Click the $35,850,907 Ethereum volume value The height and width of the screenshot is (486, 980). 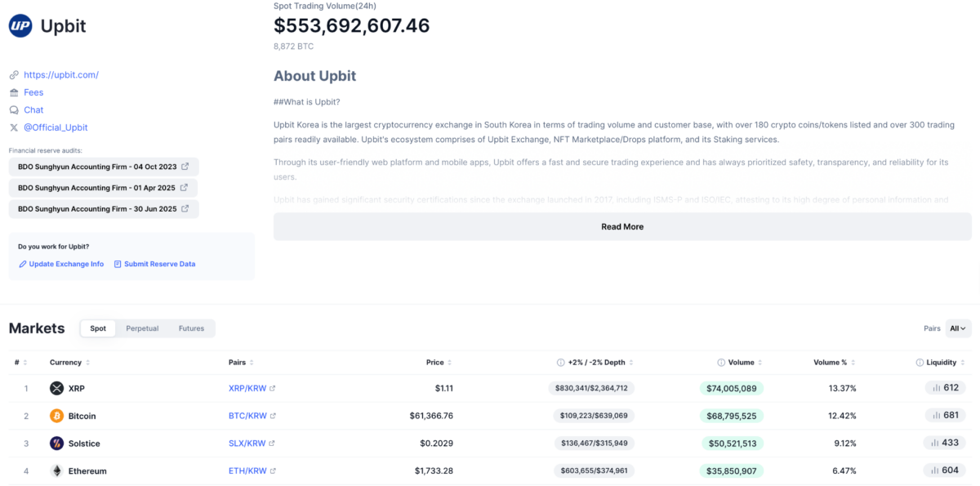pyautogui.click(x=732, y=471)
